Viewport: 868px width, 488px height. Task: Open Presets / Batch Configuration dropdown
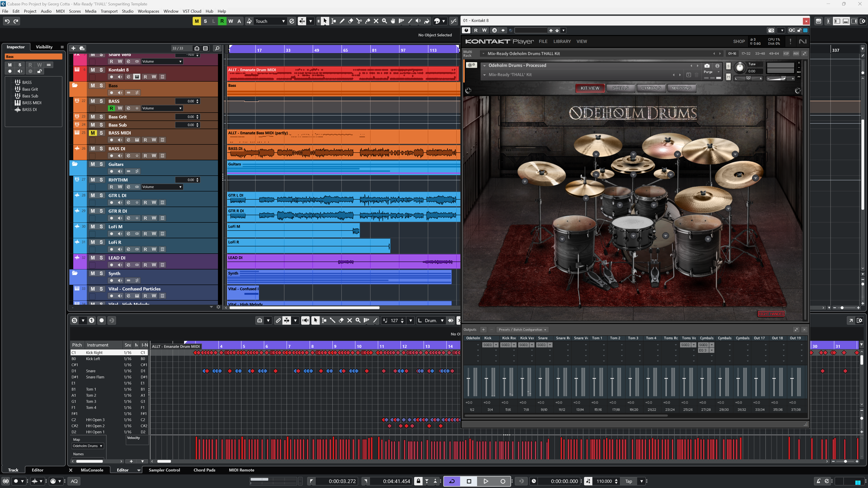point(522,330)
